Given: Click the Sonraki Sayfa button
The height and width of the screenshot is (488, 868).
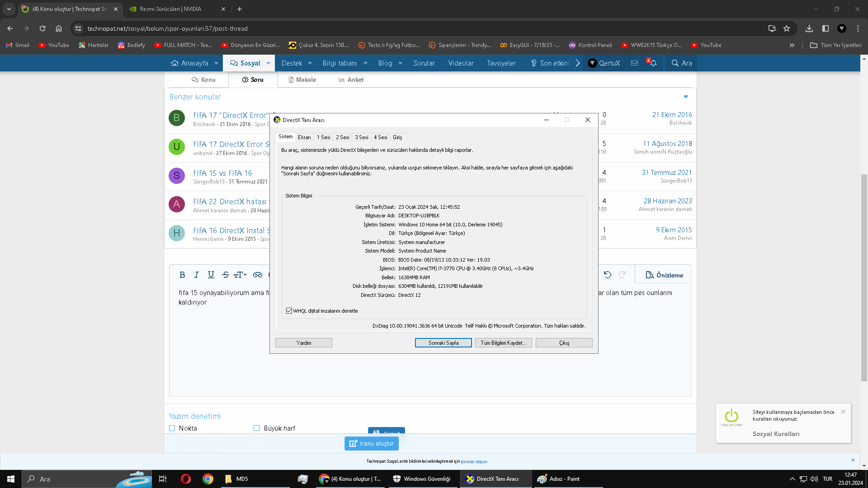Looking at the screenshot, I should [443, 343].
